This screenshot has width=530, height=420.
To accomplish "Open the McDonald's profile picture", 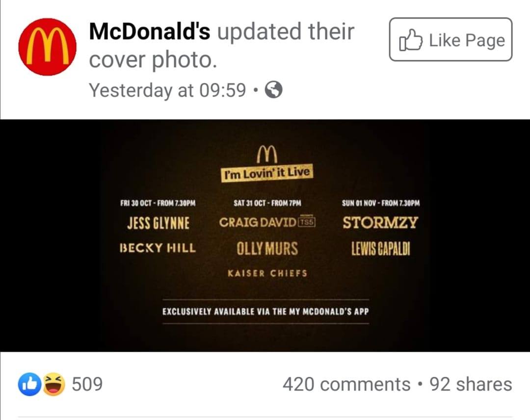I will [x=47, y=47].
